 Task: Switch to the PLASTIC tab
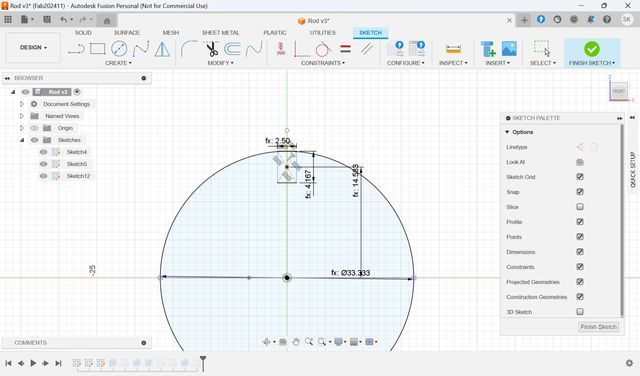(x=275, y=32)
